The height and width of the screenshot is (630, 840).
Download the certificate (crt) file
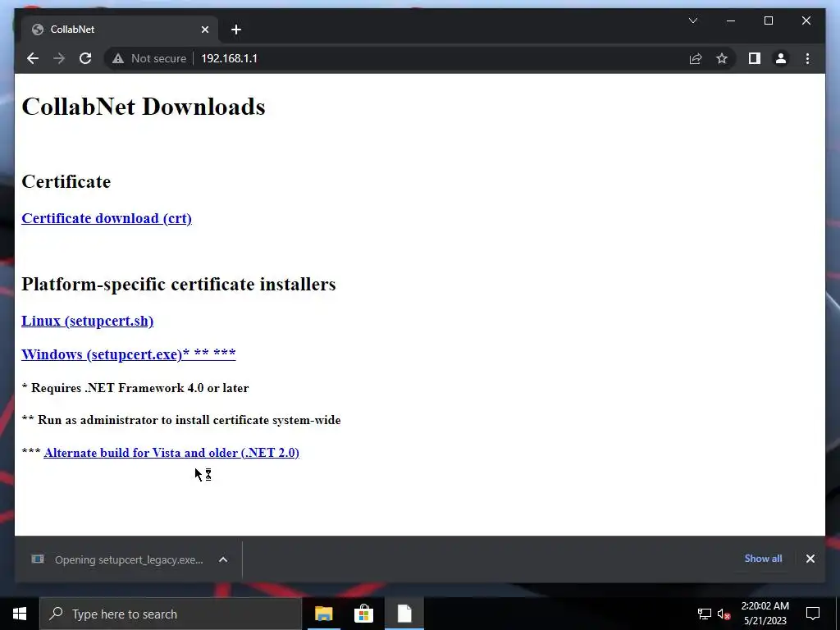[x=107, y=218]
